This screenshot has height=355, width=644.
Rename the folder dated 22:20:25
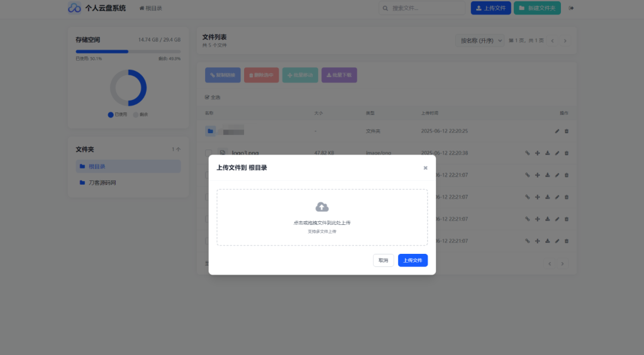coord(557,131)
